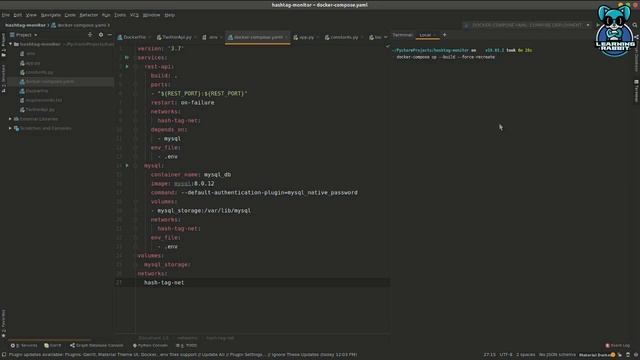Open Project panel settings gear
The image size is (640, 360).
coord(101,35)
